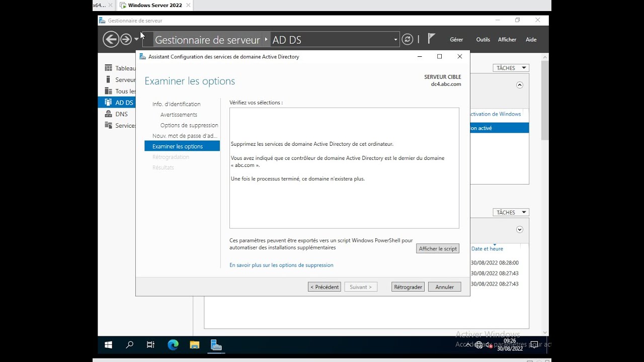Image resolution: width=644 pixels, height=362 pixels.
Task: Open the Aide menu
Action: [x=531, y=40]
